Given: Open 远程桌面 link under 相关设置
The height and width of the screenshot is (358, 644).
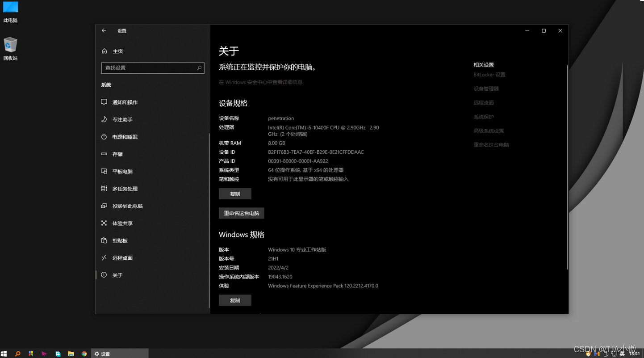Looking at the screenshot, I should coord(484,103).
